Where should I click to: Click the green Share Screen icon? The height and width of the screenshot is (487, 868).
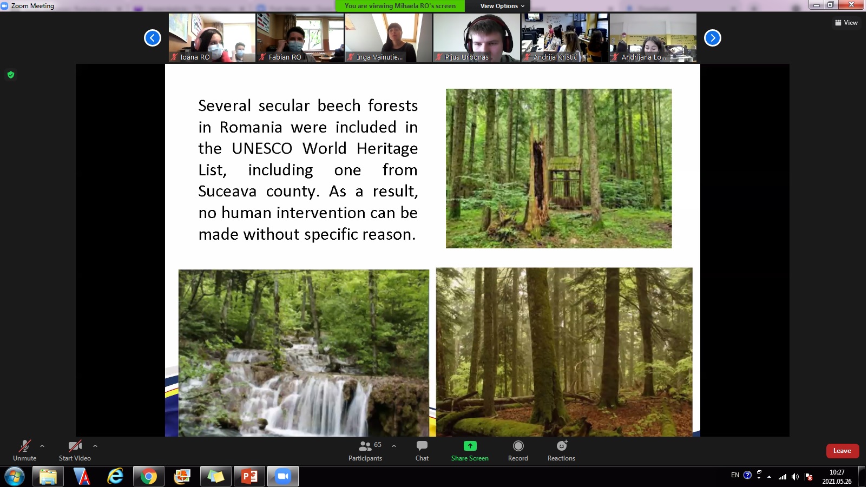pos(470,446)
